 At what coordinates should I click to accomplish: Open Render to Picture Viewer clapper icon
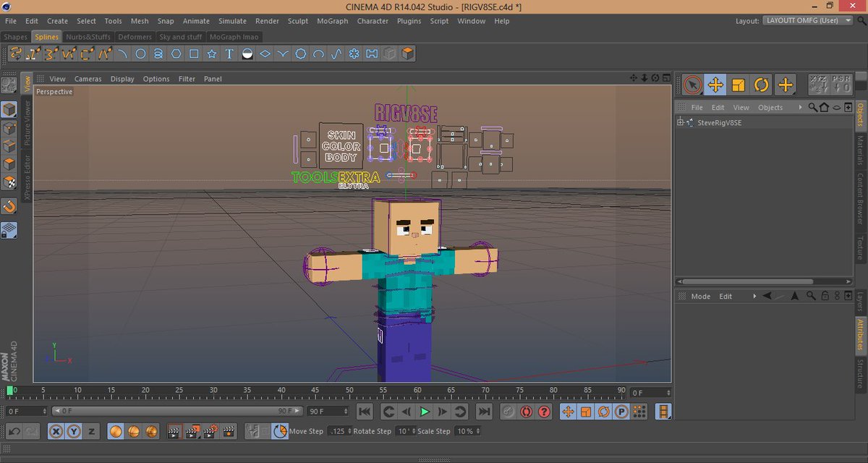click(192, 431)
